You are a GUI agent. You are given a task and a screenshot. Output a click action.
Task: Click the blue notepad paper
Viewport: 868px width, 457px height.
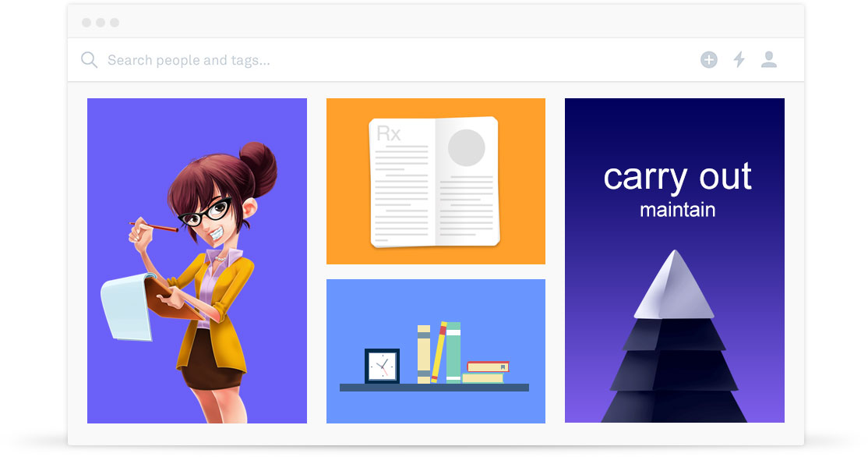click(128, 306)
